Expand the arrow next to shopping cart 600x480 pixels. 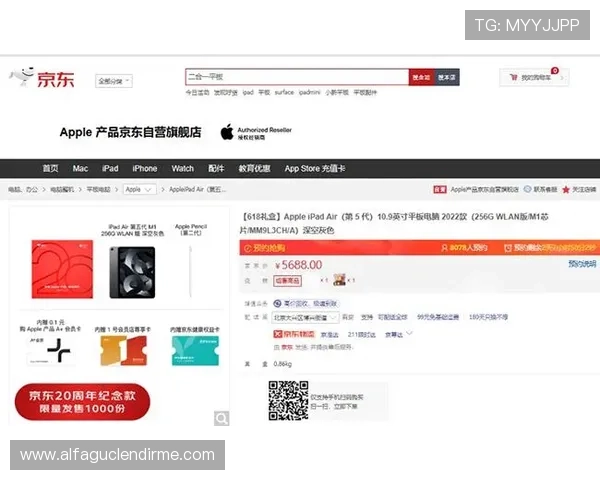point(562,78)
